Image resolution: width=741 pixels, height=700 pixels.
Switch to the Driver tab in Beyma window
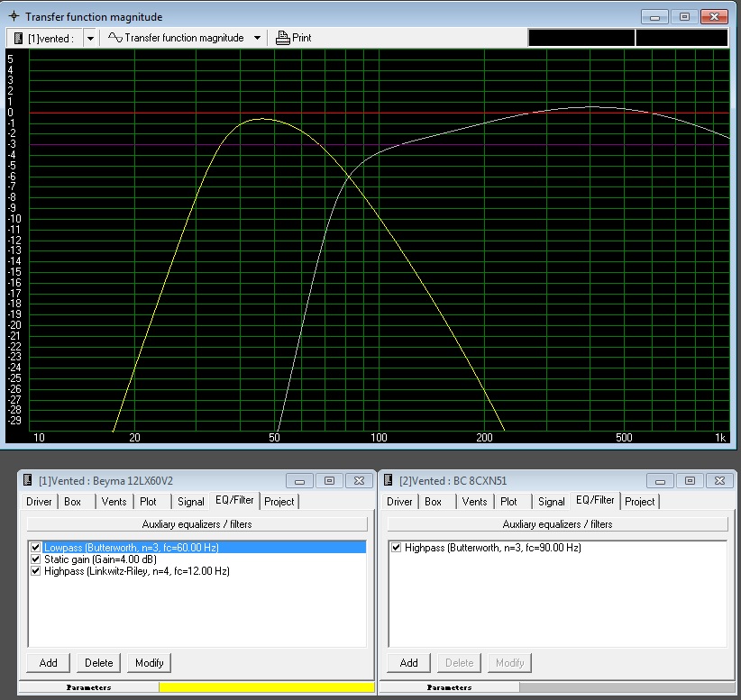39,502
